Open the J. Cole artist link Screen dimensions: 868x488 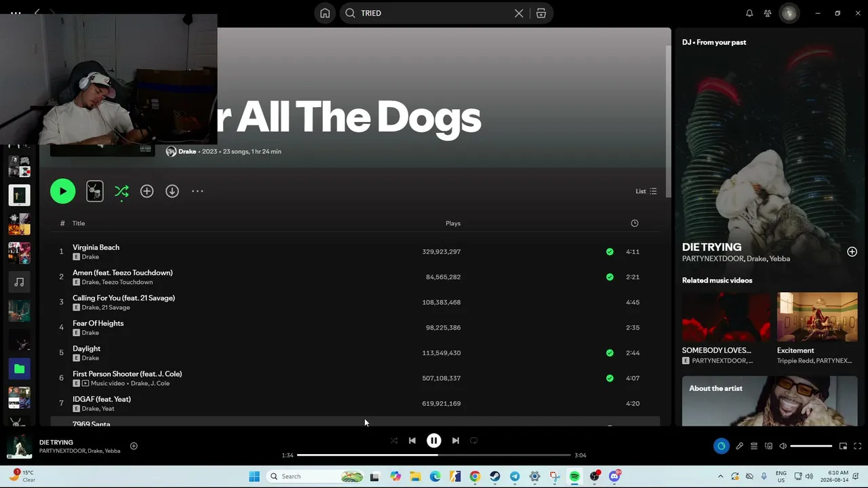[x=159, y=383]
